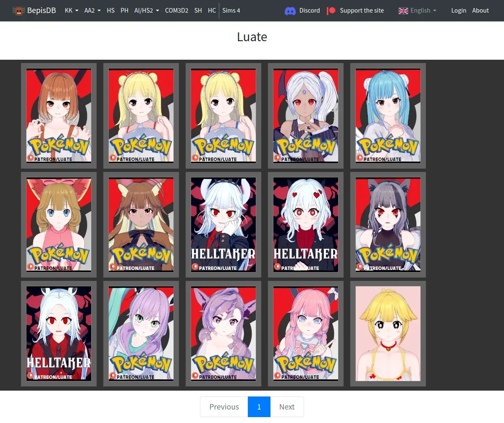
Task: Open the red-suit Helltaker card
Action: (x=59, y=333)
